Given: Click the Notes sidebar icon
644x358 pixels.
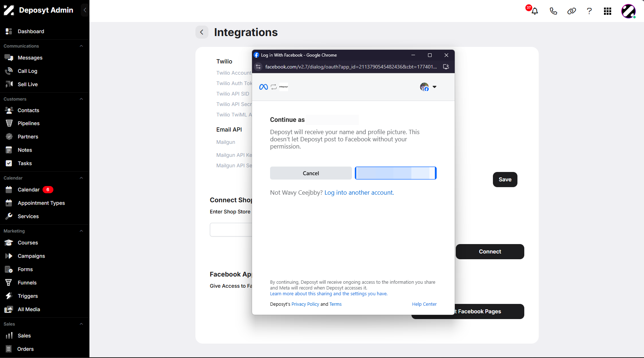Looking at the screenshot, I should click(x=9, y=150).
